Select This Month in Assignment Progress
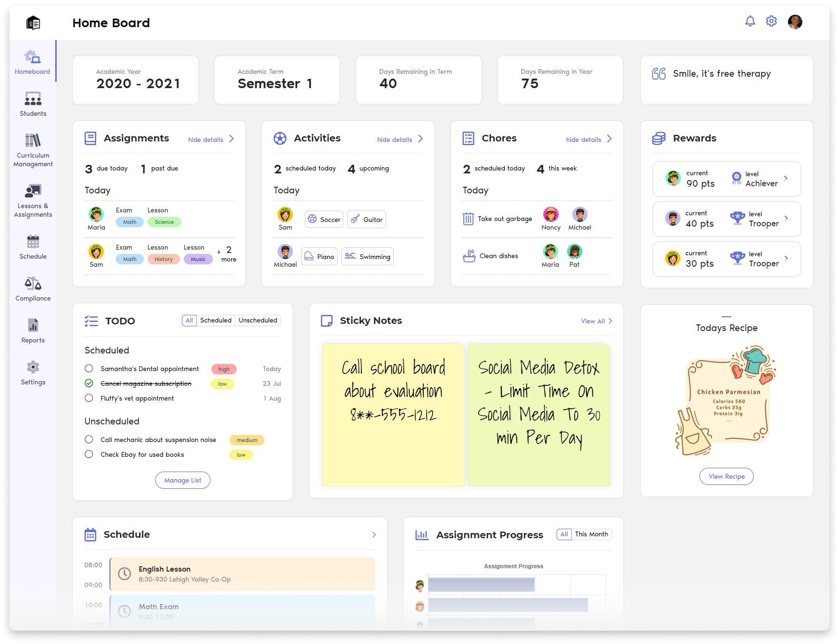The image size is (839, 644). click(x=591, y=534)
